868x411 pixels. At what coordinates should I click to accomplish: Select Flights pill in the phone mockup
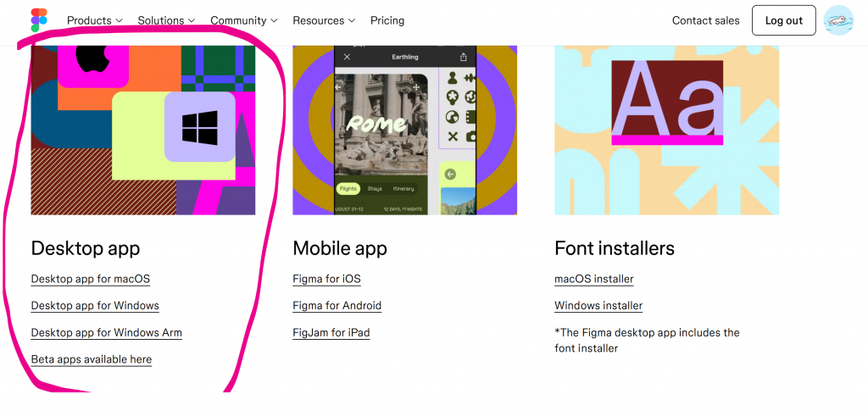[348, 189]
